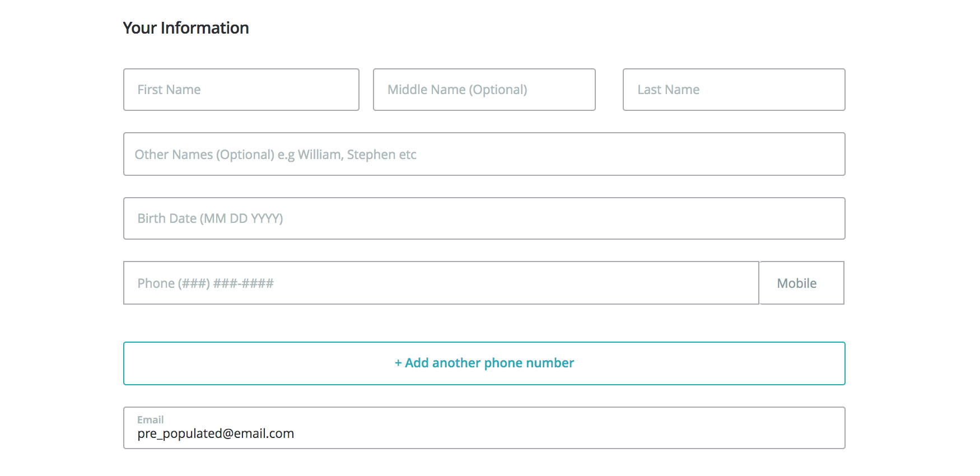Click into the Other Names (Optional) field
Viewport: 980px width, 476px height.
coord(484,154)
